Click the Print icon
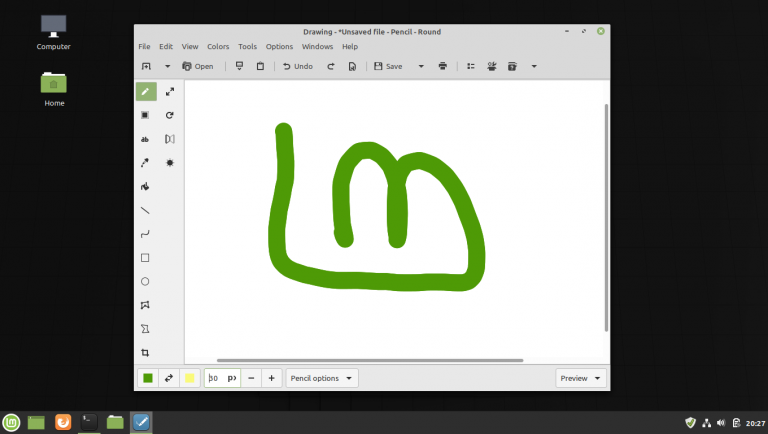The image size is (768, 434). tap(443, 66)
